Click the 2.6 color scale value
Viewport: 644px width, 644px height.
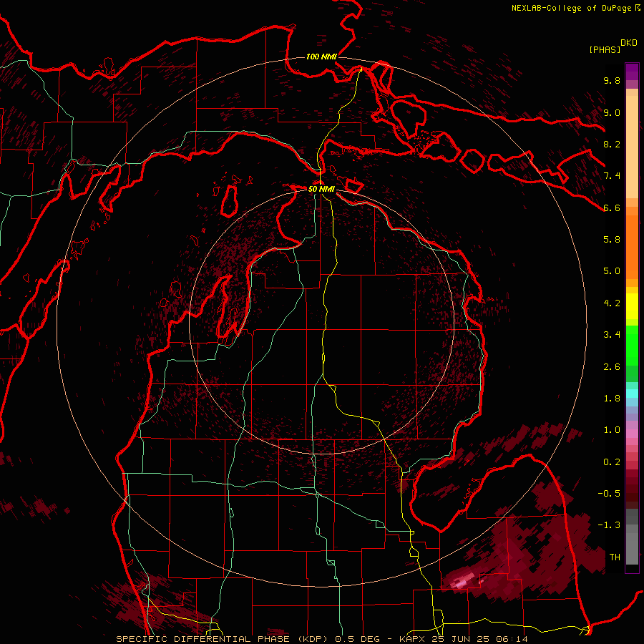coord(612,367)
